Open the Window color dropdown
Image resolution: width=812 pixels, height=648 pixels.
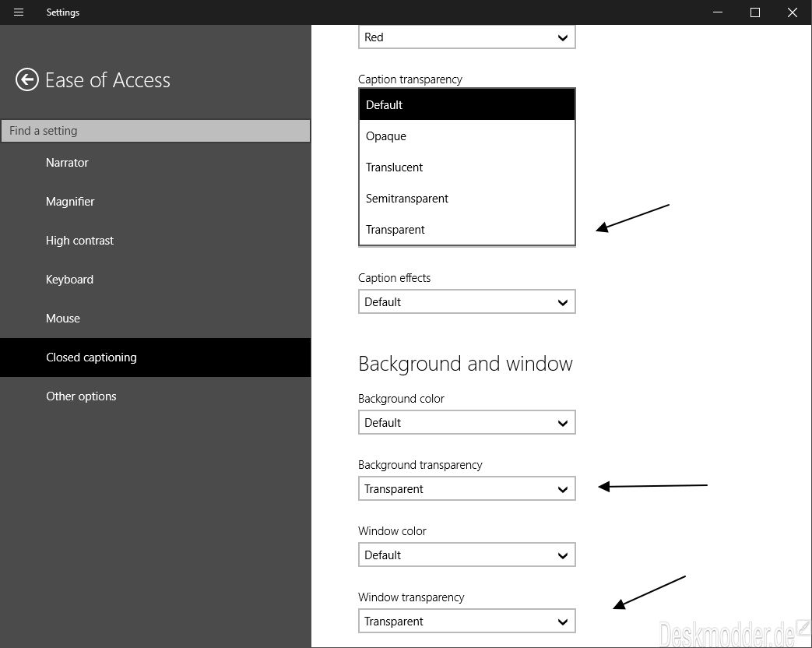coord(466,555)
